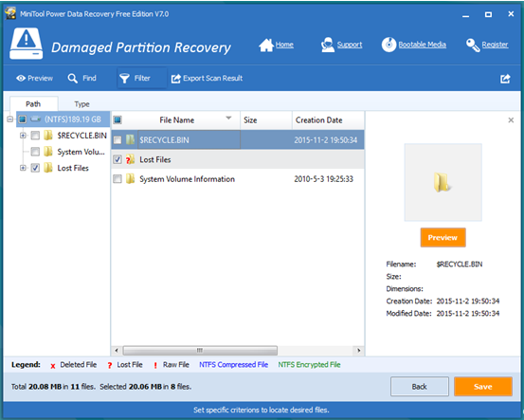
Task: Click the Preview eye icon in toolbar
Action: pyautogui.click(x=21, y=79)
